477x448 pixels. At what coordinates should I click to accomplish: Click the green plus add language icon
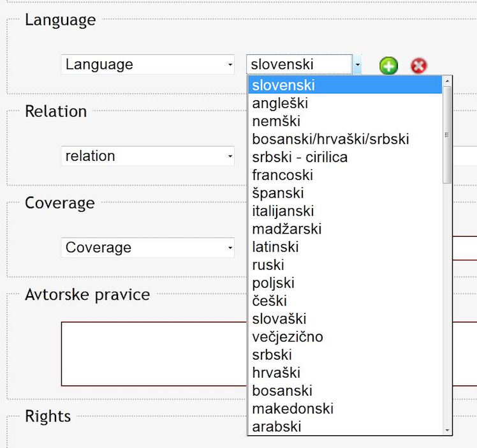[388, 65]
